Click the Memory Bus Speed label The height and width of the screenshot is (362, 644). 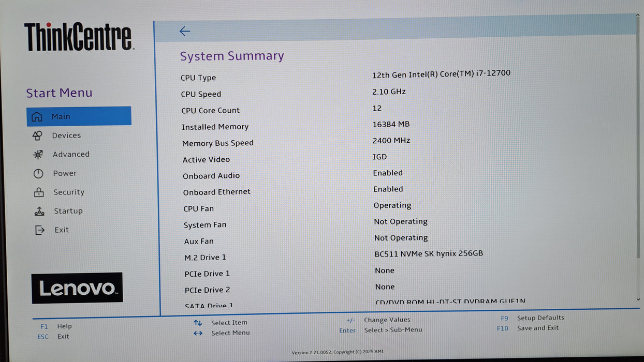coord(217,143)
